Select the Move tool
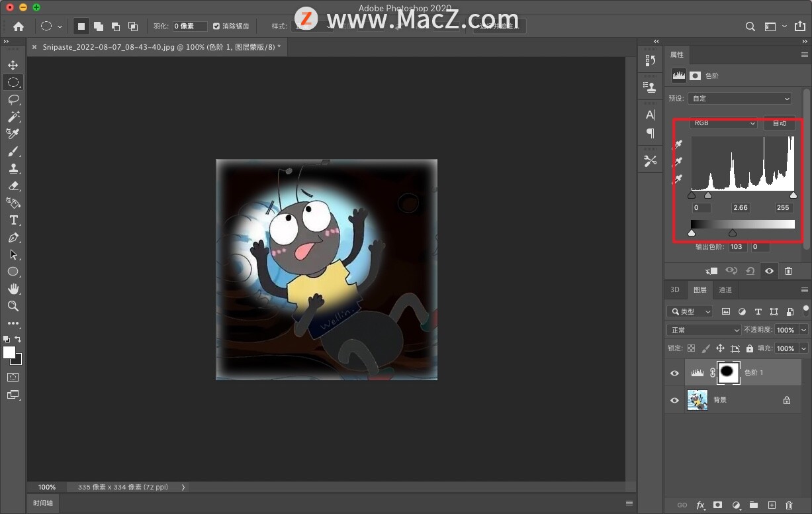The height and width of the screenshot is (514, 812). (x=13, y=65)
